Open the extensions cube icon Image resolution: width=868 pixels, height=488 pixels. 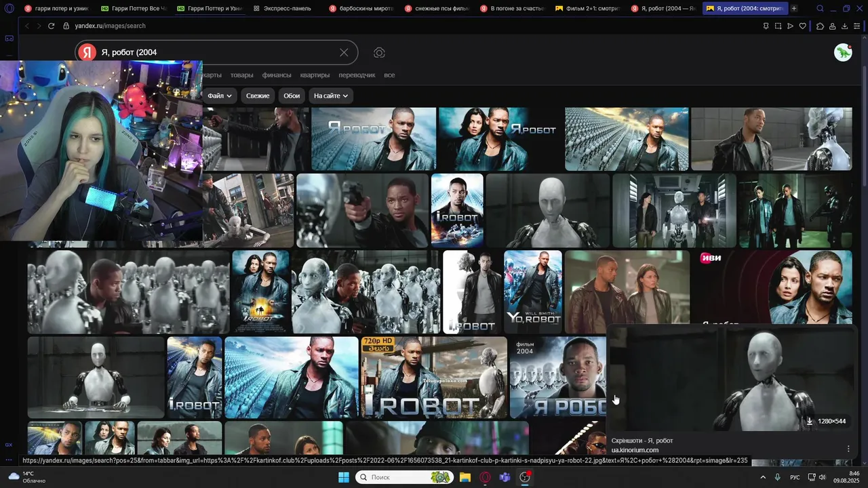tap(820, 26)
